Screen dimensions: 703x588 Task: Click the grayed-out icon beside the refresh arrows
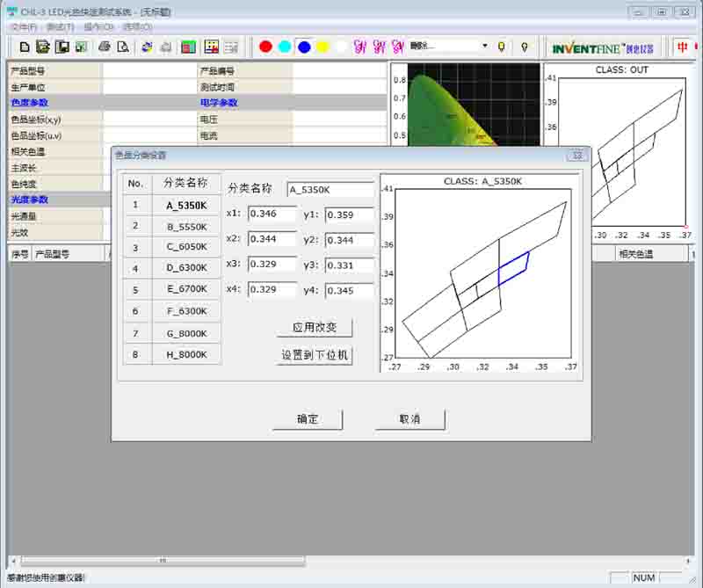(165, 47)
